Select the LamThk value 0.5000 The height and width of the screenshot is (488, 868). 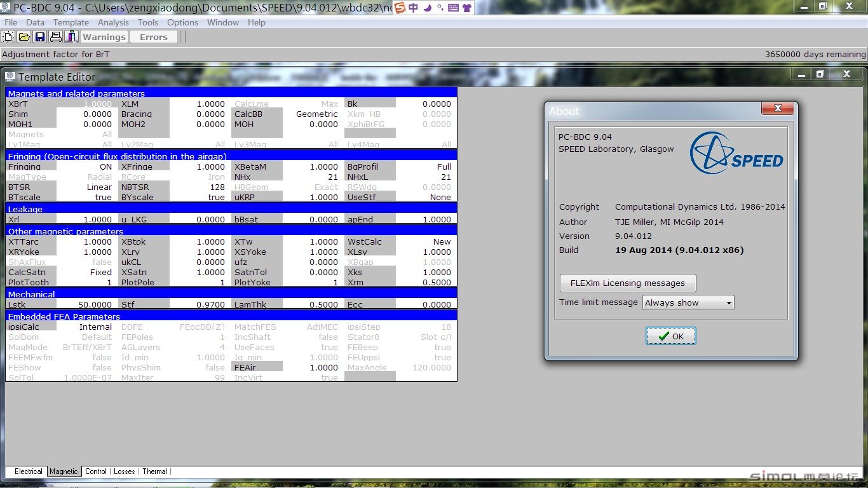coord(311,304)
